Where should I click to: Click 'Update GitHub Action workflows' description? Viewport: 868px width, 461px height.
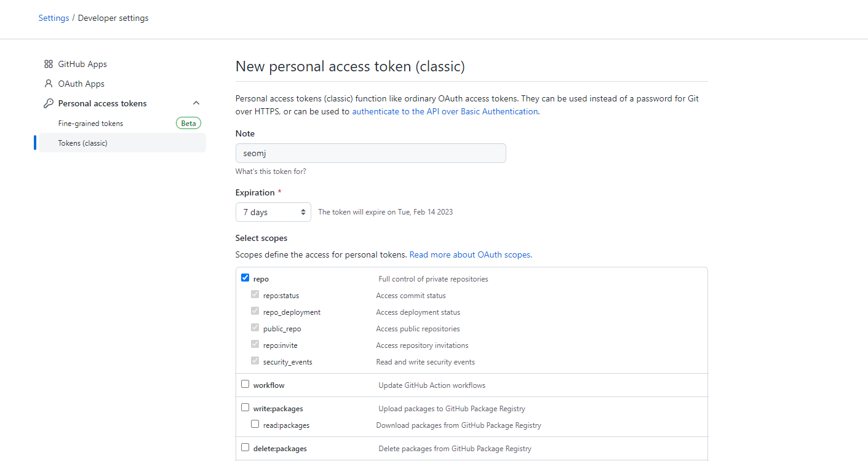click(432, 385)
